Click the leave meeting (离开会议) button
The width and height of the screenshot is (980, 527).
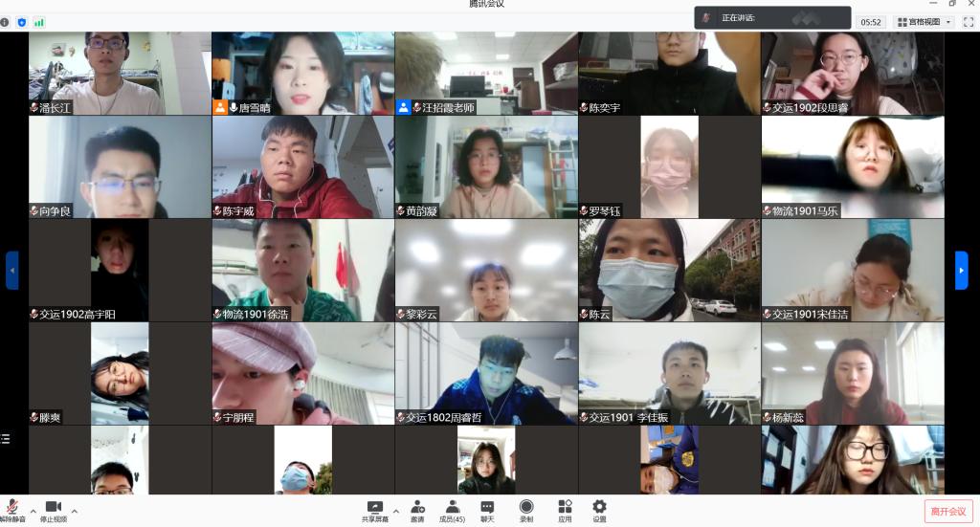(x=948, y=511)
